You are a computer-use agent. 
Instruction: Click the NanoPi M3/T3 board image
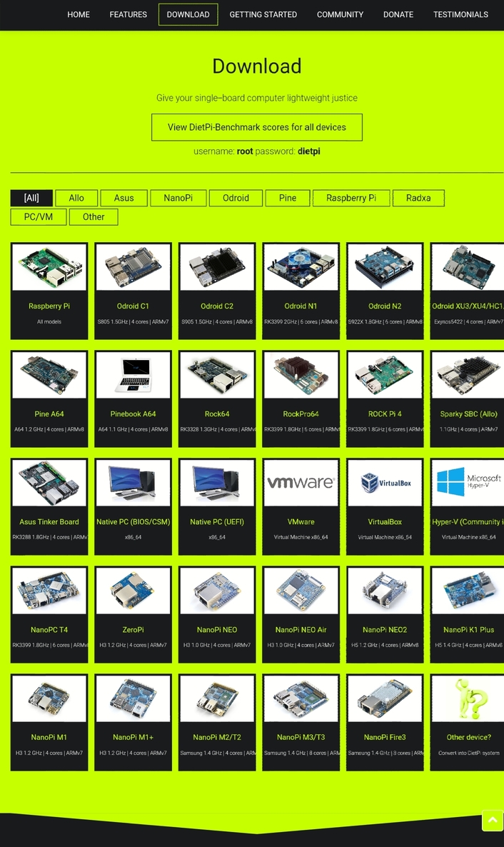click(301, 698)
